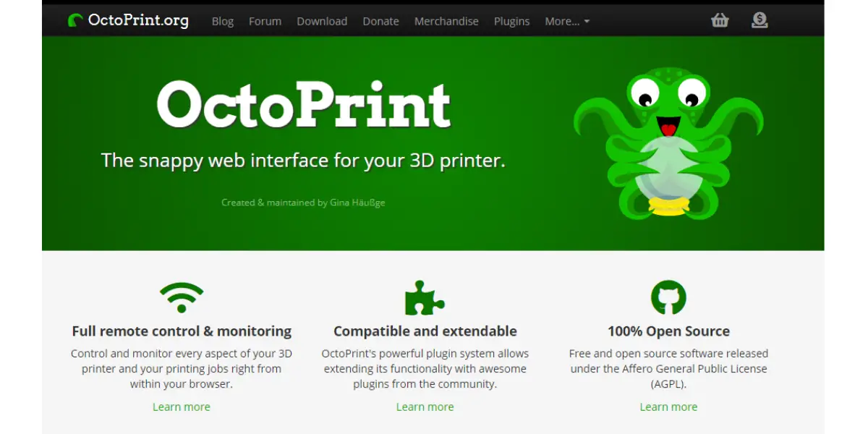Viewport: 868px width, 434px height.
Task: Open the Donate page
Action: 380,21
